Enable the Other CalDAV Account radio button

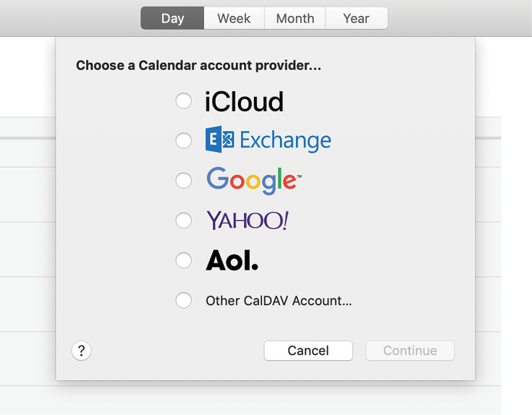pyautogui.click(x=184, y=300)
